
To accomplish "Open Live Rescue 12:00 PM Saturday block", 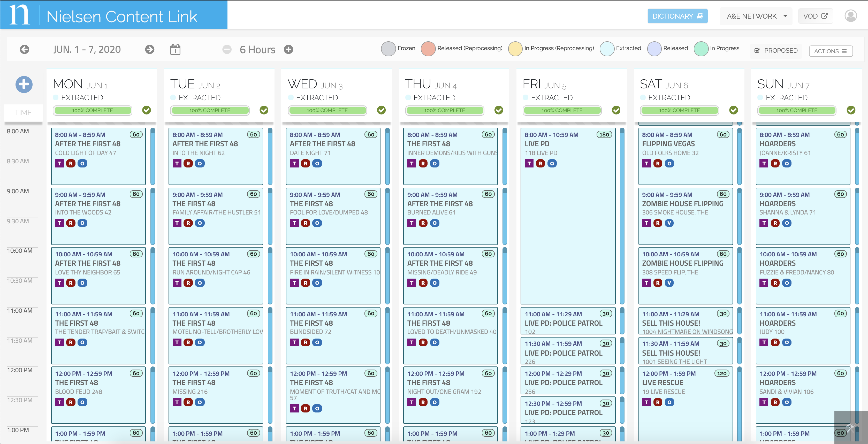I will tap(685, 404).
